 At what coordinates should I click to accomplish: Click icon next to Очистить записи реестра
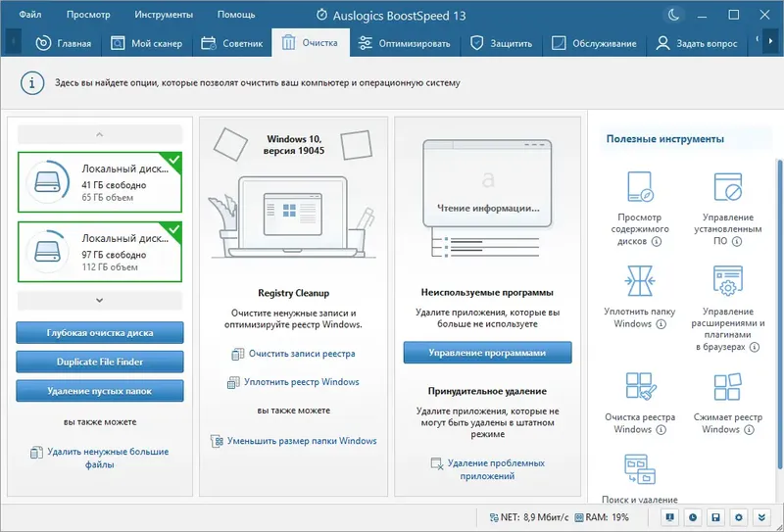(238, 354)
